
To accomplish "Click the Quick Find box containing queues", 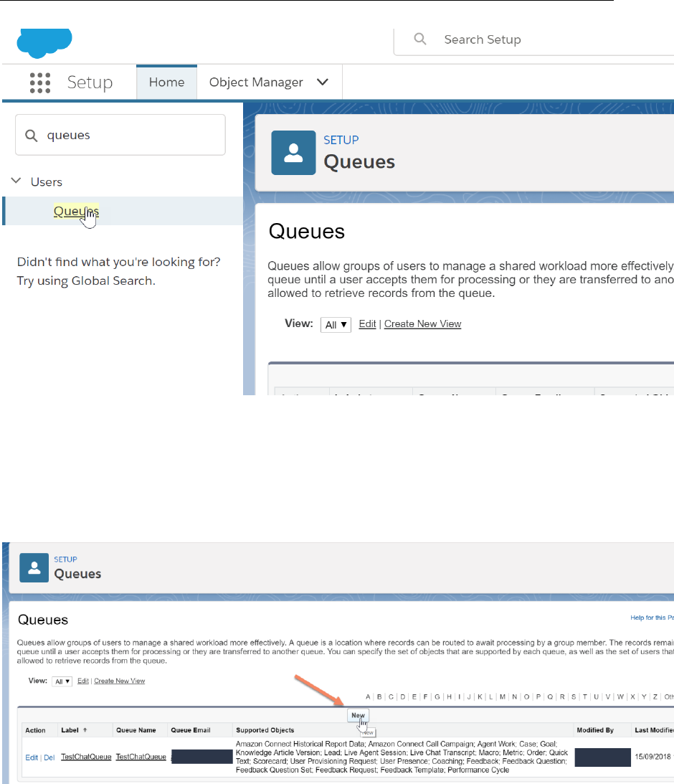I will pyautogui.click(x=120, y=135).
